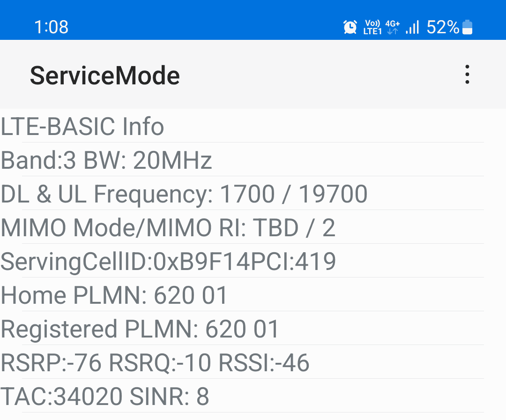506x420 pixels.
Task: Tap the ServiceMode title text
Action: (105, 75)
